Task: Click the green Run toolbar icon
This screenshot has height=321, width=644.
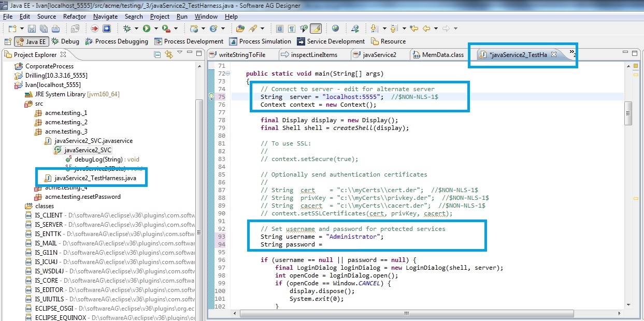Action: tap(146, 28)
